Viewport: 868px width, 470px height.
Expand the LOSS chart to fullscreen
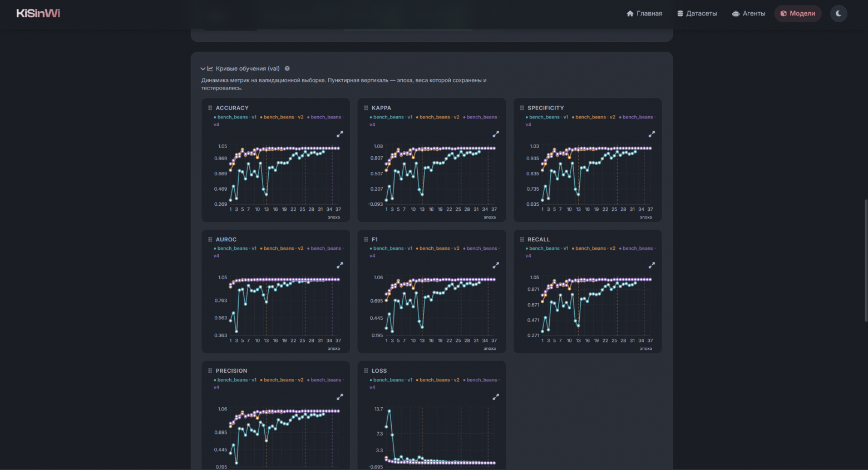(x=496, y=397)
